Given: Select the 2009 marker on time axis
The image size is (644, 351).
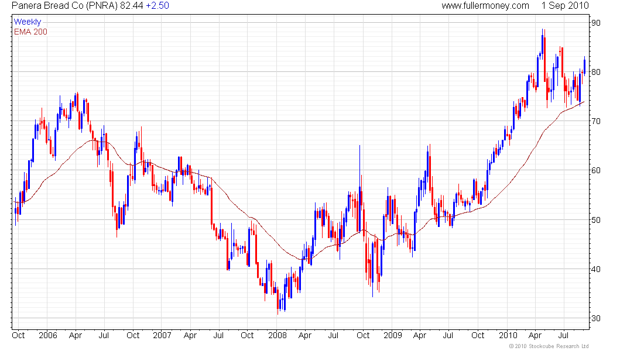Looking at the screenshot, I should tap(392, 336).
